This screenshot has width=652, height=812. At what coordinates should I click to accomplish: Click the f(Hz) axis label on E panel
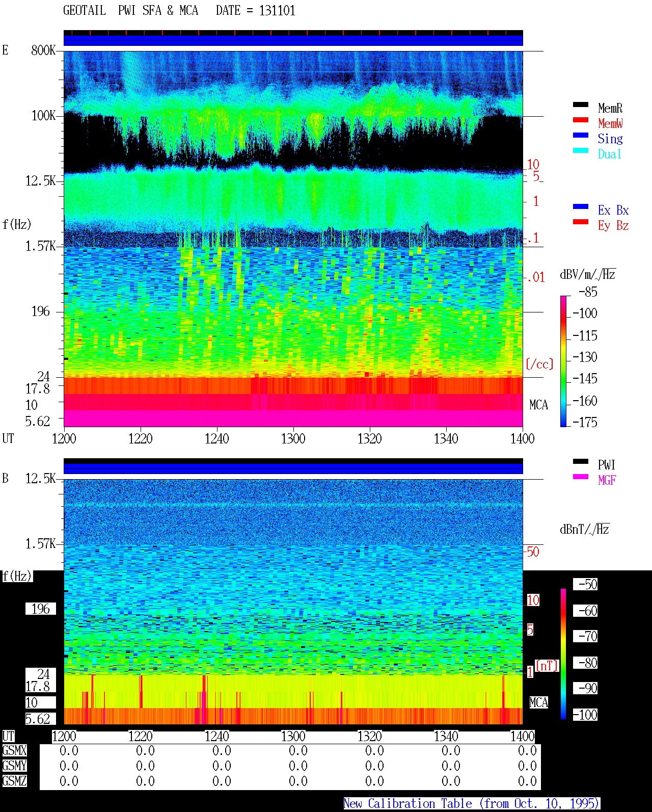tap(16, 224)
